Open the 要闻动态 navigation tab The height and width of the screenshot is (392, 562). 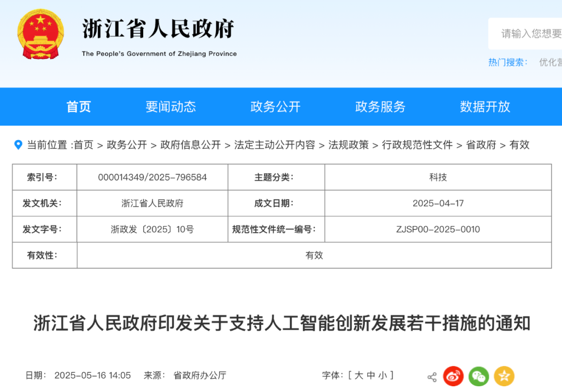[171, 107]
